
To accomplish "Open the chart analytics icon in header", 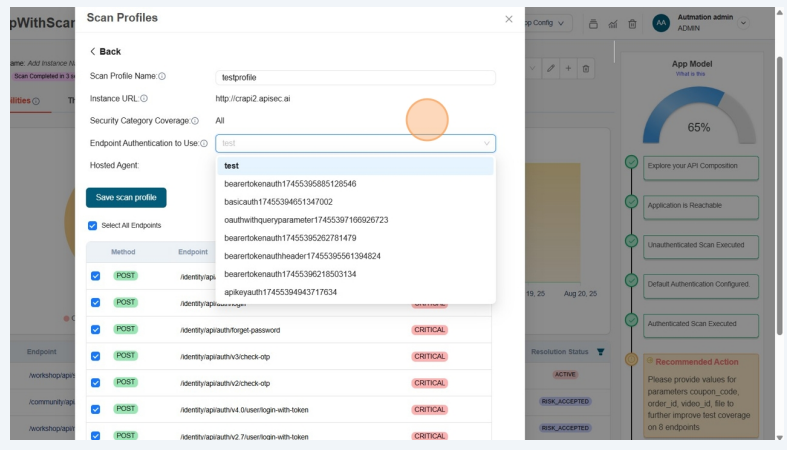I will pos(613,24).
